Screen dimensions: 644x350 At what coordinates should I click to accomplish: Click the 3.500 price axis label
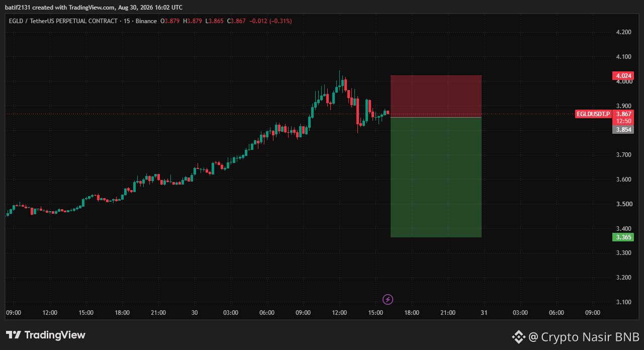tap(623, 204)
